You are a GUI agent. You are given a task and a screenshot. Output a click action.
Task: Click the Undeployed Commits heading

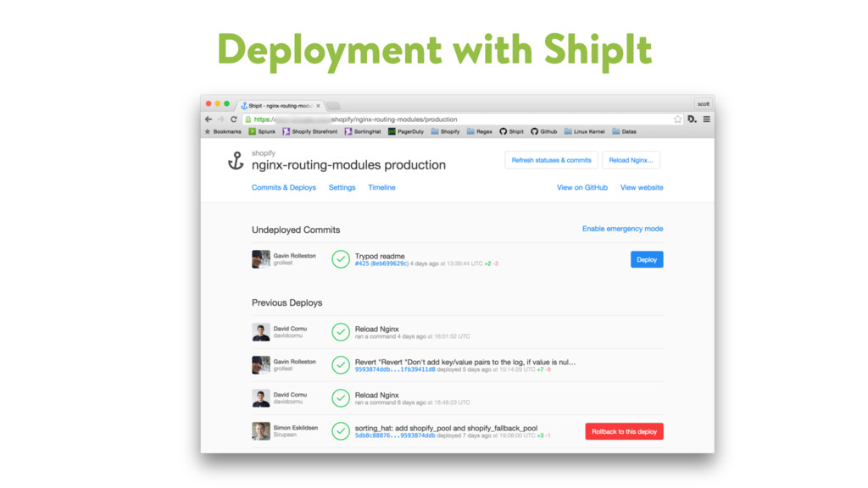click(296, 230)
